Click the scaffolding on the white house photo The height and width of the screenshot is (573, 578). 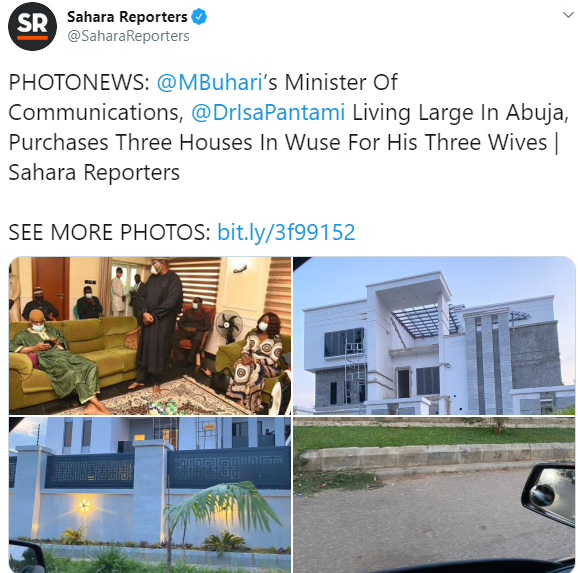coord(353,372)
